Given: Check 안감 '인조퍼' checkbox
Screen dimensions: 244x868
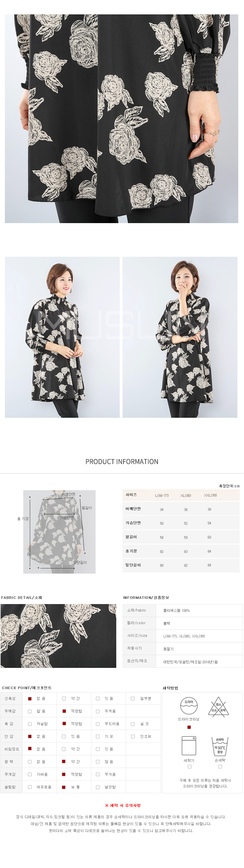Looking at the screenshot, I should point(133,736).
